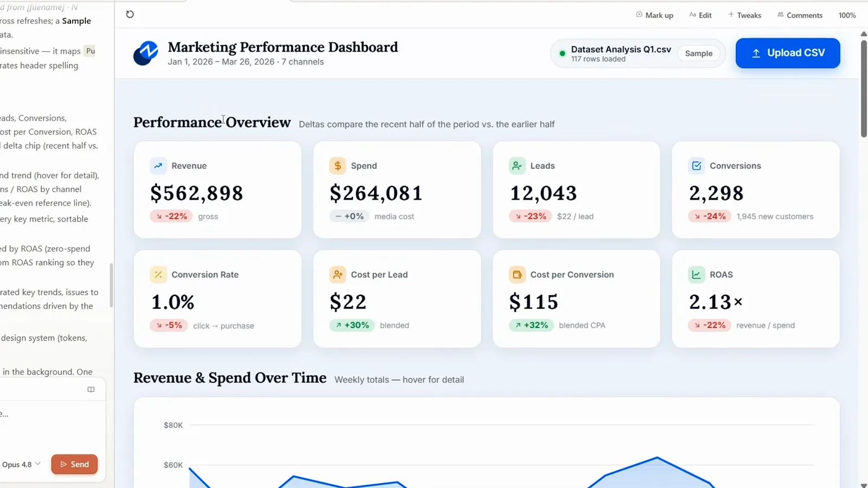This screenshot has width=868, height=488.
Task: Open the Comments panel
Action: click(800, 15)
